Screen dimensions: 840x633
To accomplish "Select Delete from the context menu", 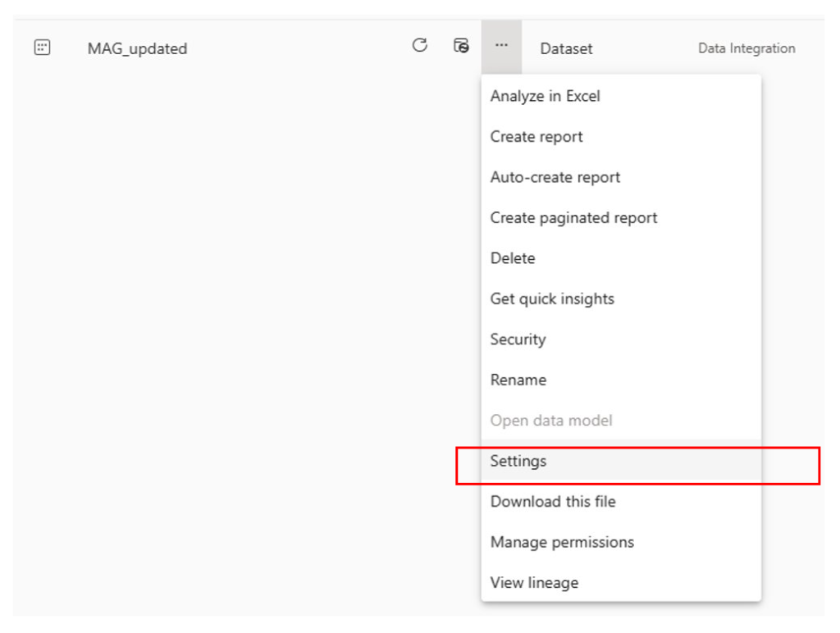I will 512,258.
